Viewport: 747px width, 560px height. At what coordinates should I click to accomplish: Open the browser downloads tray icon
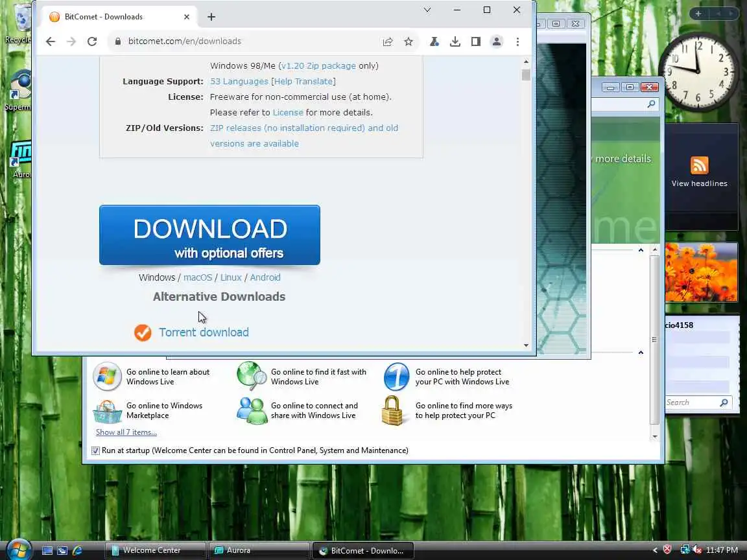point(455,41)
